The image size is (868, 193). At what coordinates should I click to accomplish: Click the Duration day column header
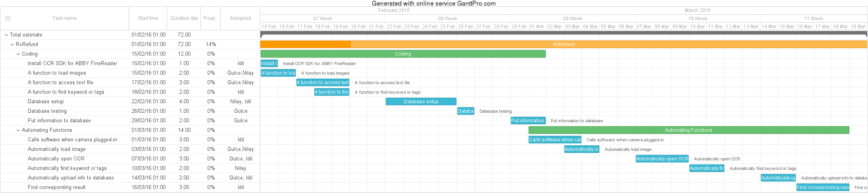[x=184, y=18]
